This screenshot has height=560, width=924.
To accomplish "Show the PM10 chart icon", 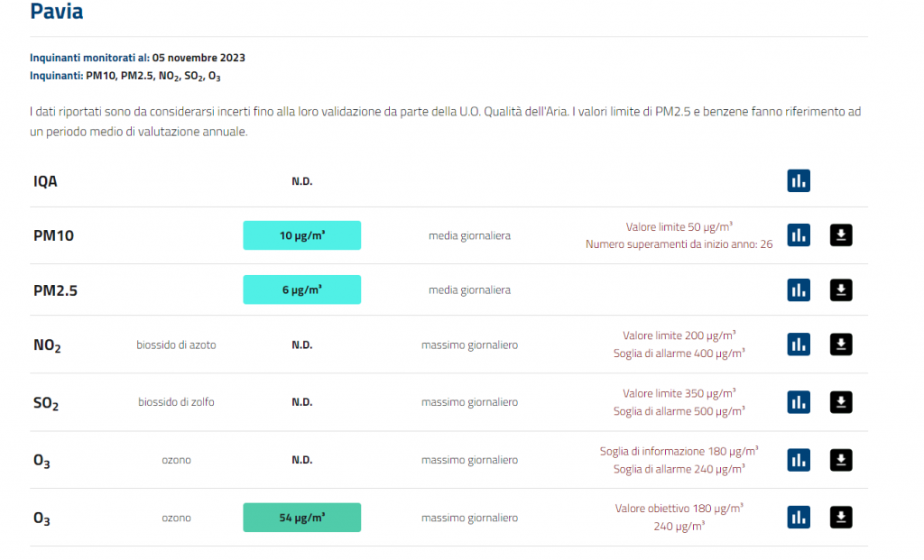I will point(798,235).
